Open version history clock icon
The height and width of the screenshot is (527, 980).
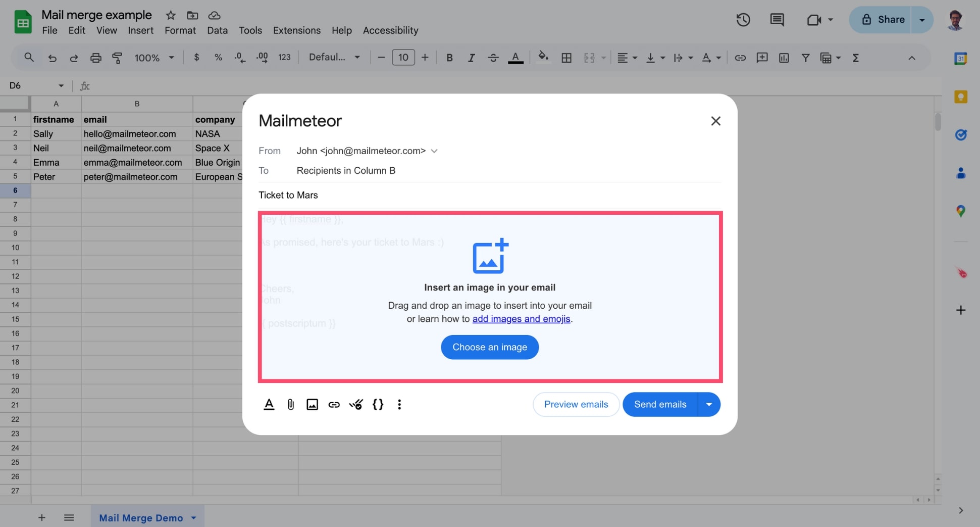[x=743, y=20]
